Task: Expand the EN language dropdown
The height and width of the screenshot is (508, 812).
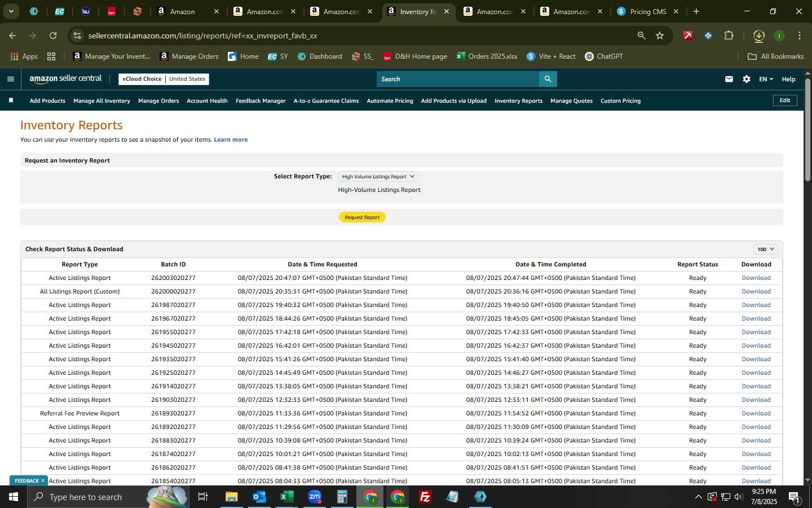Action: [766, 79]
